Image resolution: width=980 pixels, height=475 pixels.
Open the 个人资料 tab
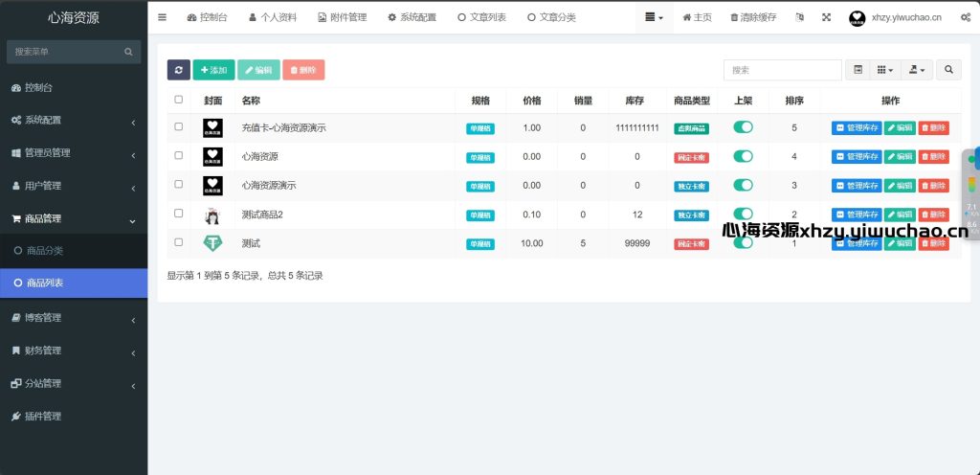tap(273, 17)
